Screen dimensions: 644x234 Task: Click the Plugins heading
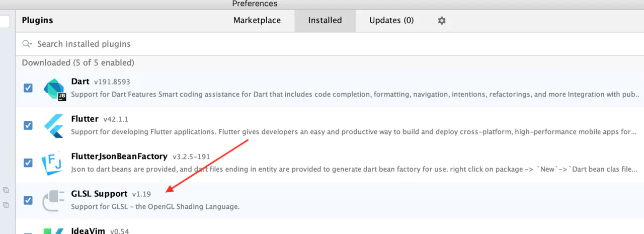pyautogui.click(x=37, y=21)
